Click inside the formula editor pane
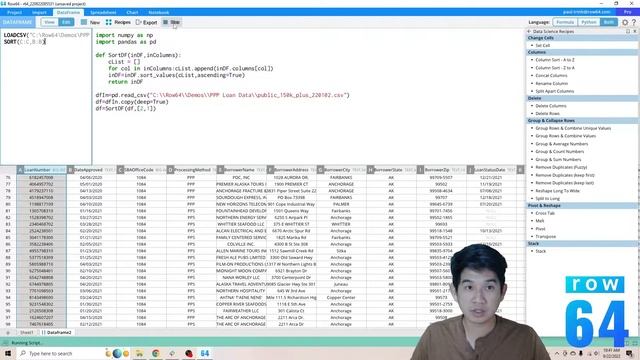 click(x=46, y=97)
